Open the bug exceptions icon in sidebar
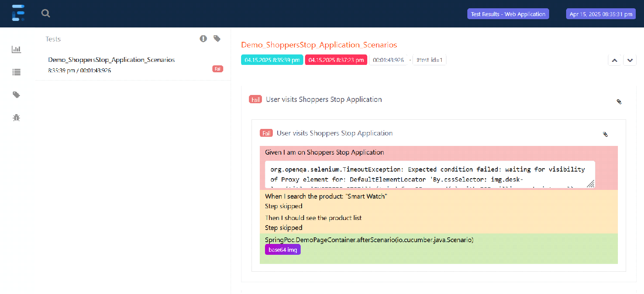This screenshot has height=294, width=644. pos(17,117)
